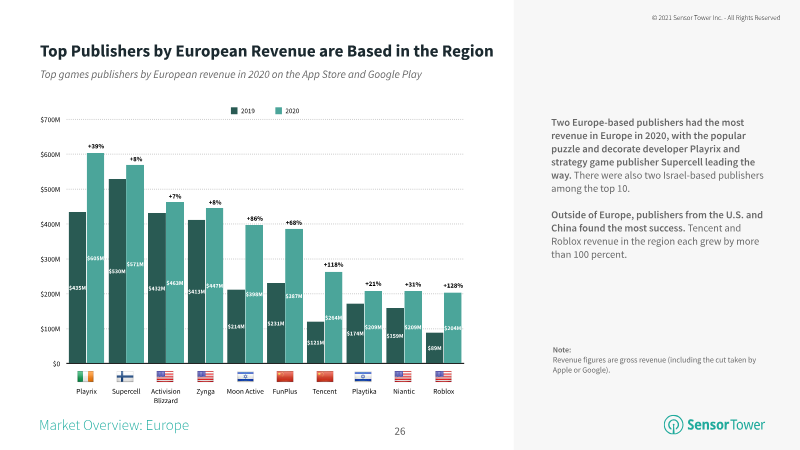Click the $500M y-axis label

(x=50, y=189)
